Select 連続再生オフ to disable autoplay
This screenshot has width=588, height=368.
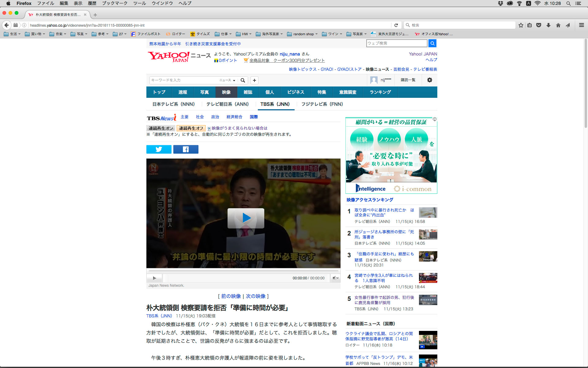click(x=191, y=128)
